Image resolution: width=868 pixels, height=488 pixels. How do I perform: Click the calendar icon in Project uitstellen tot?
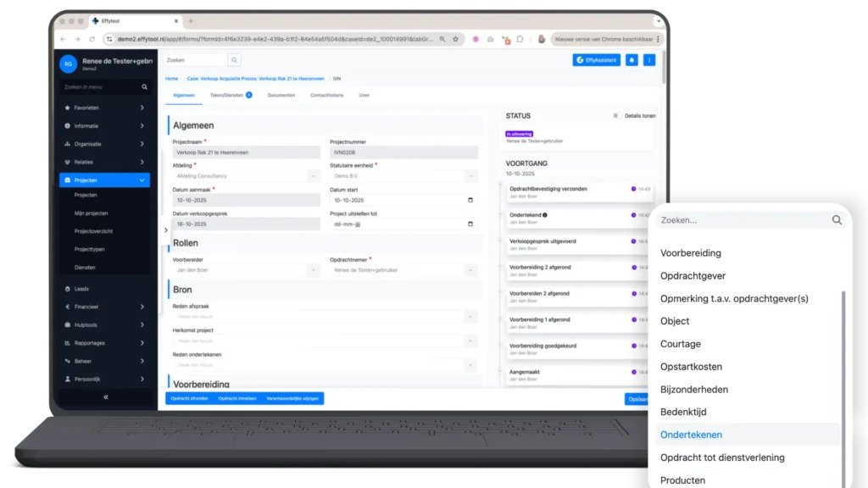click(471, 224)
